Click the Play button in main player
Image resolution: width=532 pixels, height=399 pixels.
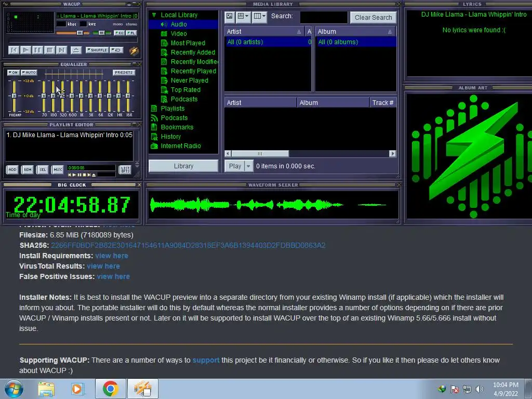(x=25, y=50)
